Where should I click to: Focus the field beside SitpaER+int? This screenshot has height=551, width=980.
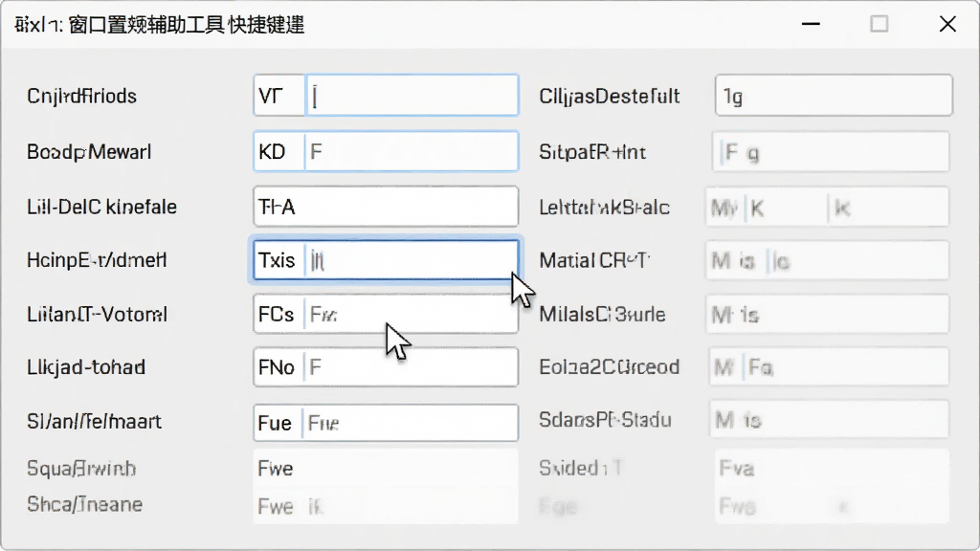click(831, 152)
